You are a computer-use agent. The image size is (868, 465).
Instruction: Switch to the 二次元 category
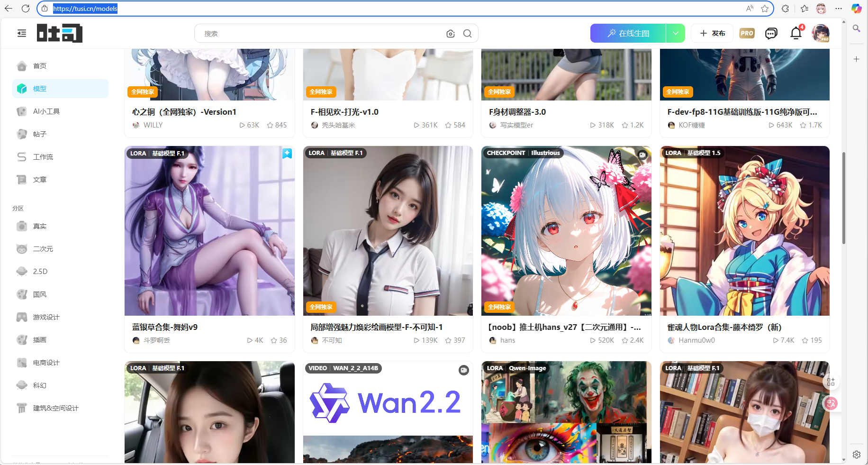click(x=43, y=249)
